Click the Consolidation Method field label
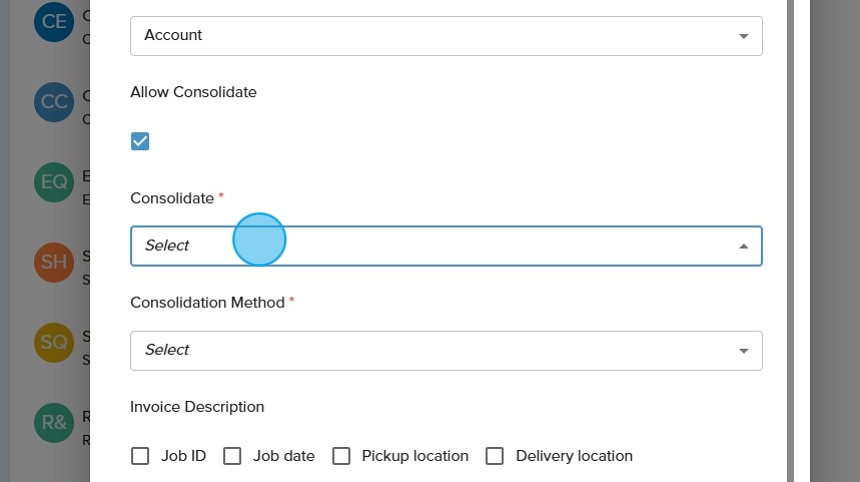 (x=207, y=302)
